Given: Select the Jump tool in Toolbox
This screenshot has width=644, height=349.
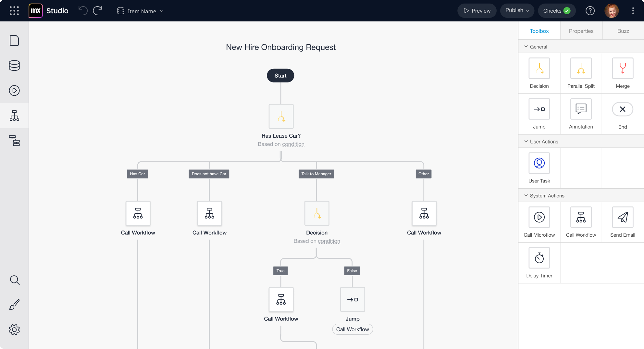Looking at the screenshot, I should 539,114.
